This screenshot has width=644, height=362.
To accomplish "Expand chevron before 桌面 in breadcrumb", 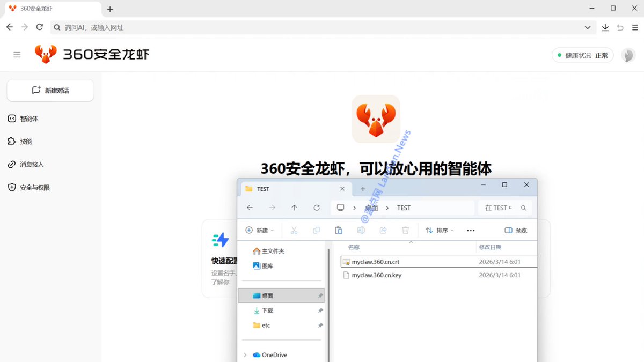I will pos(355,208).
